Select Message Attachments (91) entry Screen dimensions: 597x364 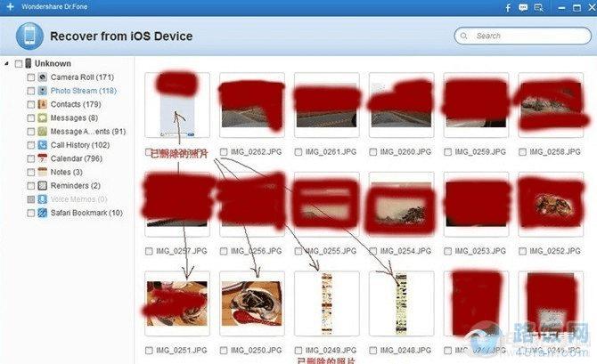tap(88, 132)
